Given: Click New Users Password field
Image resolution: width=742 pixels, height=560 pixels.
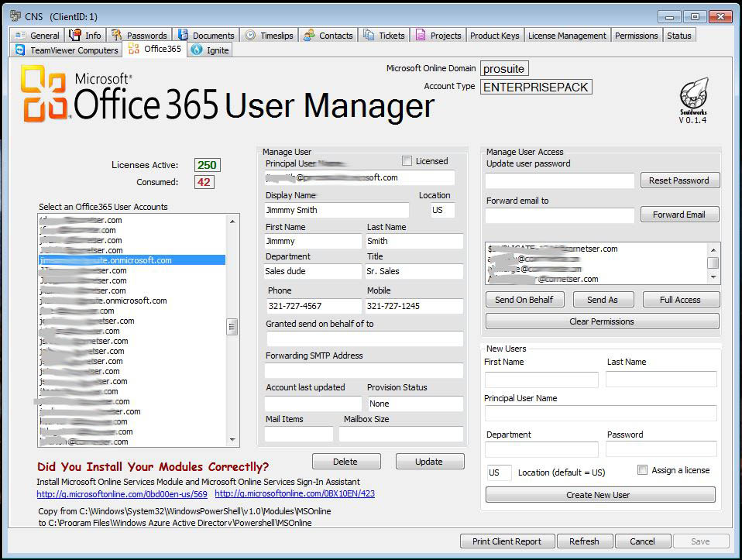Looking at the screenshot, I should pos(661,448).
